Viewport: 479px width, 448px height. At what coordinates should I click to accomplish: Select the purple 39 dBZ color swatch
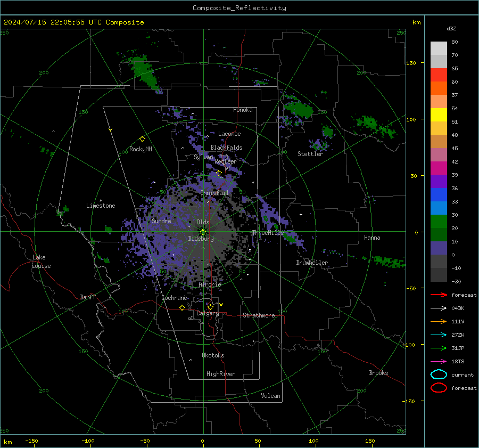[x=439, y=181]
